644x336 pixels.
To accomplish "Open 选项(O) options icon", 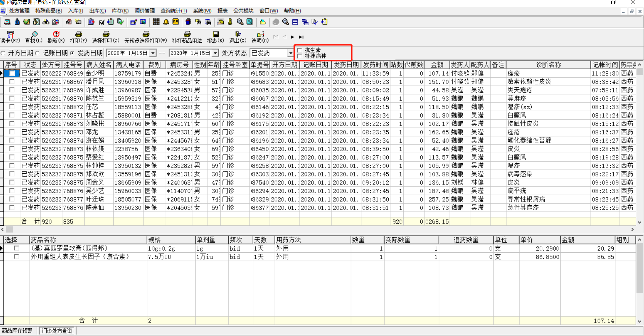I will coord(260,37).
